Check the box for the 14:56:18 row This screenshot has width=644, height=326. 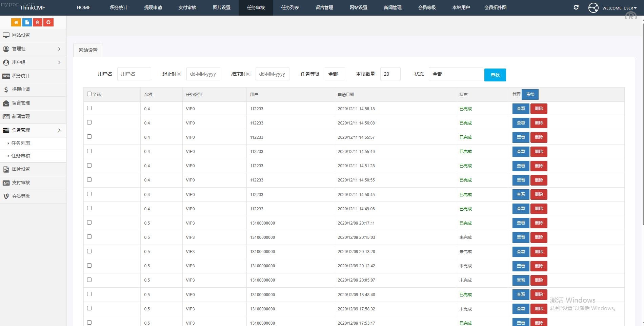click(89, 108)
